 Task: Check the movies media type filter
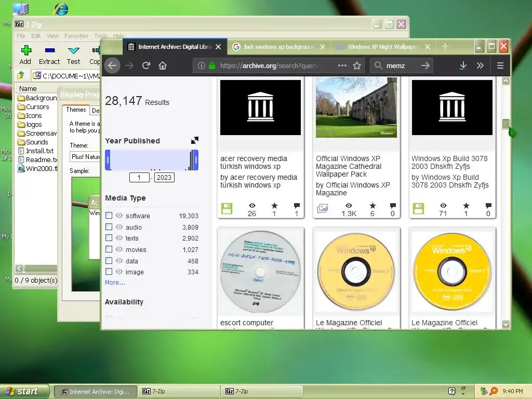(109, 249)
